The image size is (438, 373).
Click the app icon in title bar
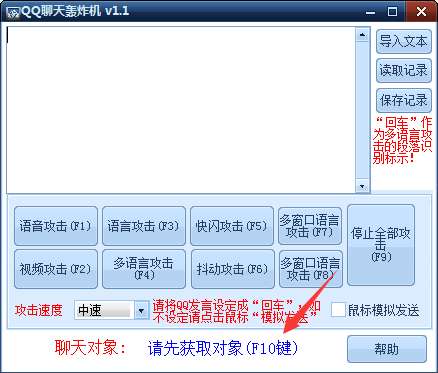tap(14, 12)
